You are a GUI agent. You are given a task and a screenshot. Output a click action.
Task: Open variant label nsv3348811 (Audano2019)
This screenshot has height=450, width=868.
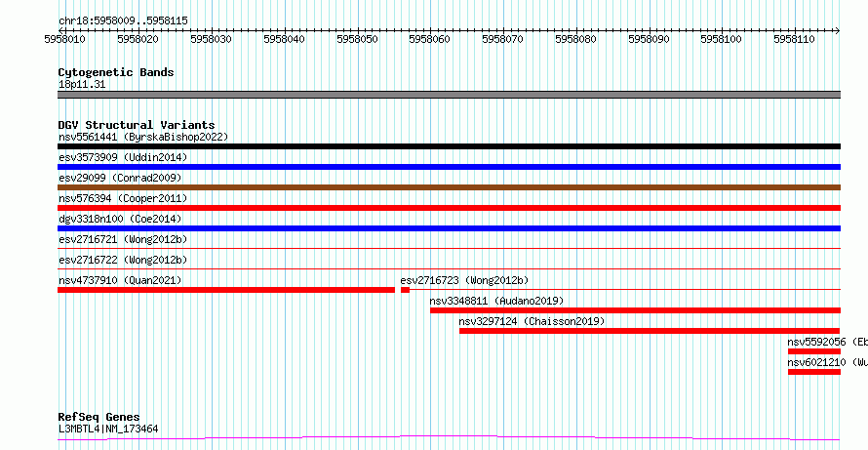click(496, 301)
